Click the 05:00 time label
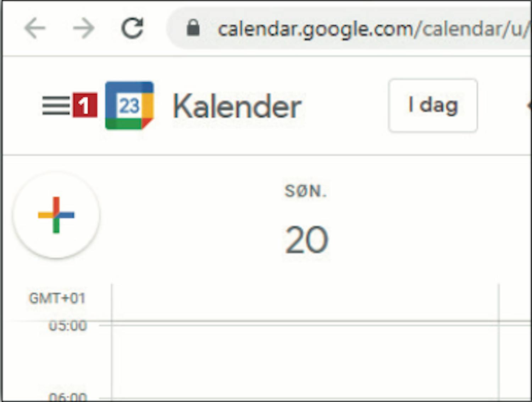 [x=67, y=326]
